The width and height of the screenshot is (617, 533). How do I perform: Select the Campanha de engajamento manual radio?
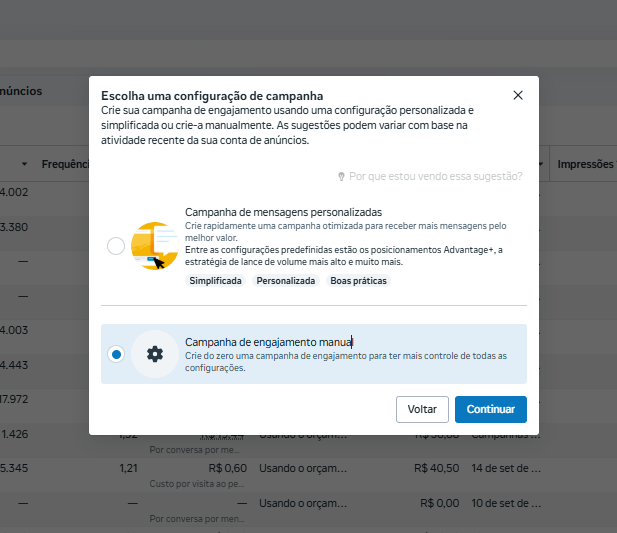click(116, 354)
